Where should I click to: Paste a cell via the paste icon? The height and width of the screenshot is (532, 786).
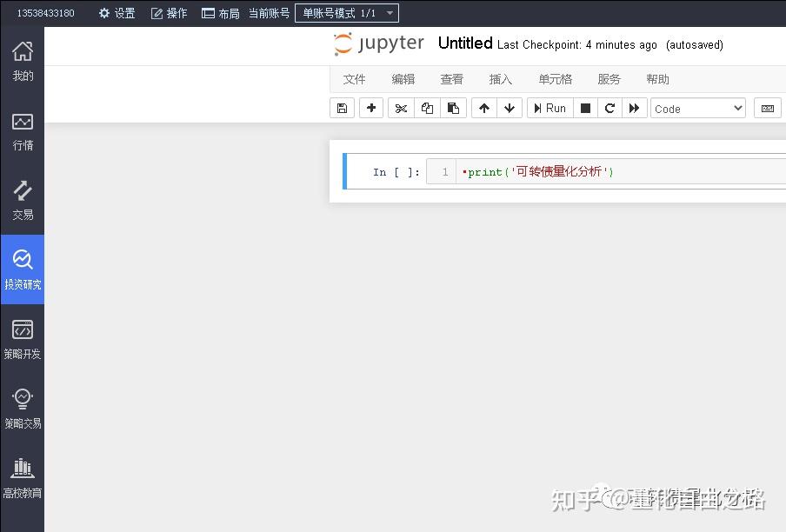pyautogui.click(x=453, y=108)
